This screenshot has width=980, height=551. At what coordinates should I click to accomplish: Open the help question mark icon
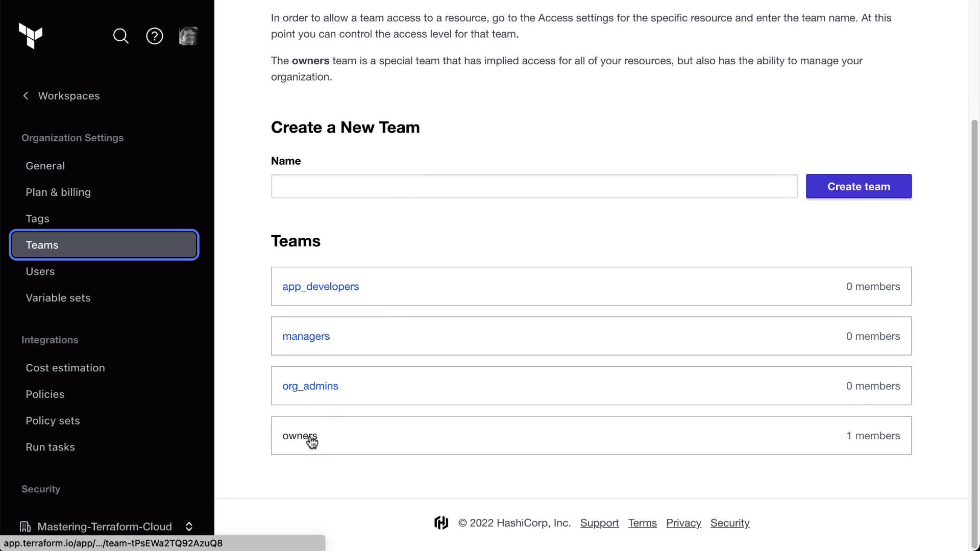tap(155, 36)
